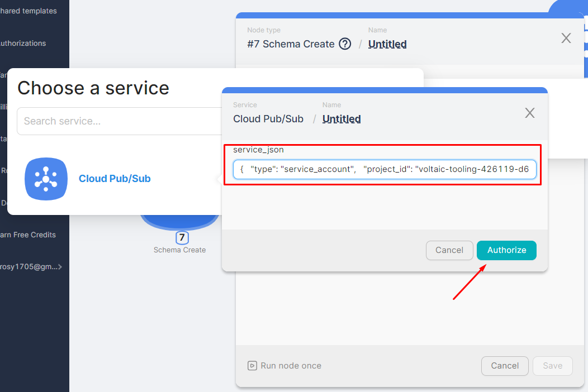Choose the Cloud Pub/Sub text label
This screenshot has height=392, width=588.
(115, 179)
